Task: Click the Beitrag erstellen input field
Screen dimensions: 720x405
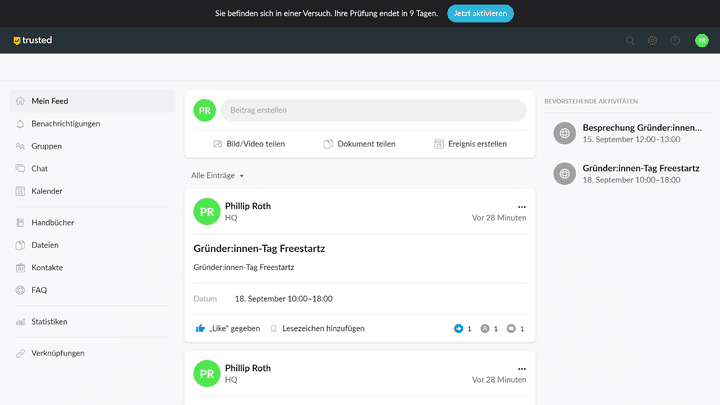Action: tap(372, 110)
